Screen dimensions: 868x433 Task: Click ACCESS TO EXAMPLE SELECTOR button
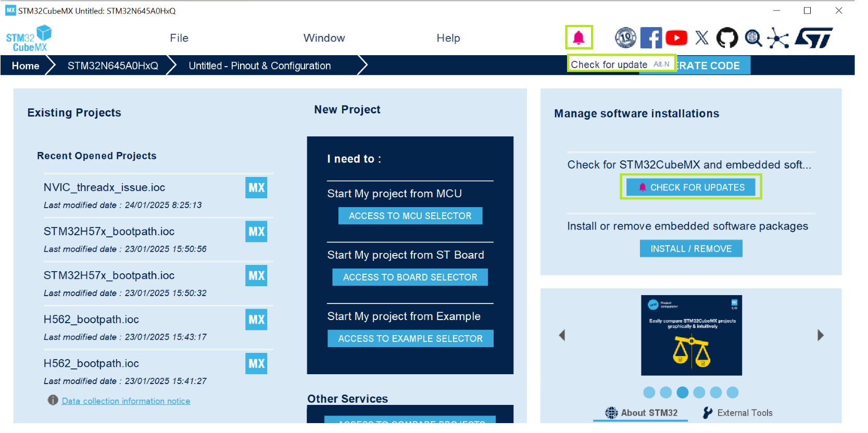(x=410, y=339)
